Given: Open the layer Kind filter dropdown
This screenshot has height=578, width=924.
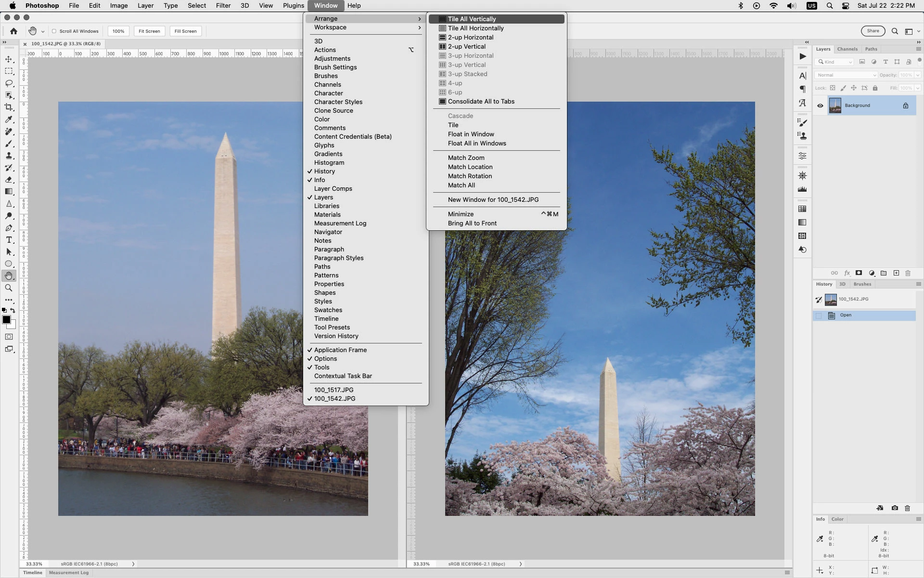Looking at the screenshot, I should [834, 62].
